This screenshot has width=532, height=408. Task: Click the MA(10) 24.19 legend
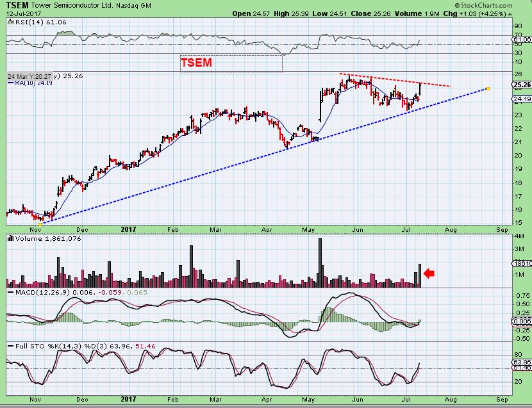[x=30, y=83]
